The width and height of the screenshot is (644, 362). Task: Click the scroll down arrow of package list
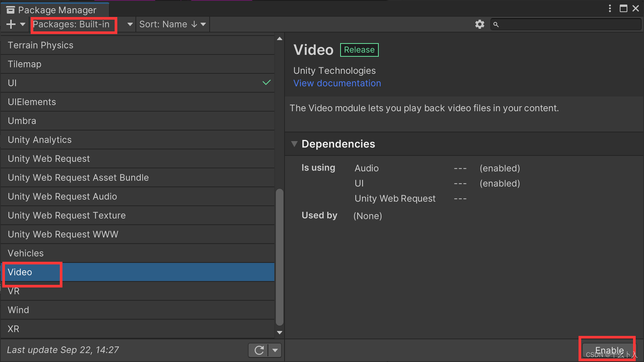(280, 333)
